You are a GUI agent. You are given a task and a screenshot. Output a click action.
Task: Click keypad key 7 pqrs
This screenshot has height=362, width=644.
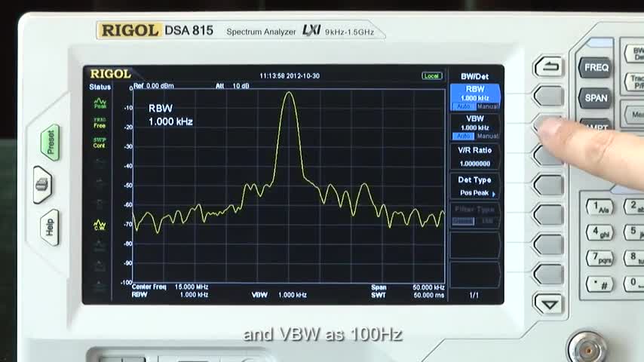(x=600, y=258)
